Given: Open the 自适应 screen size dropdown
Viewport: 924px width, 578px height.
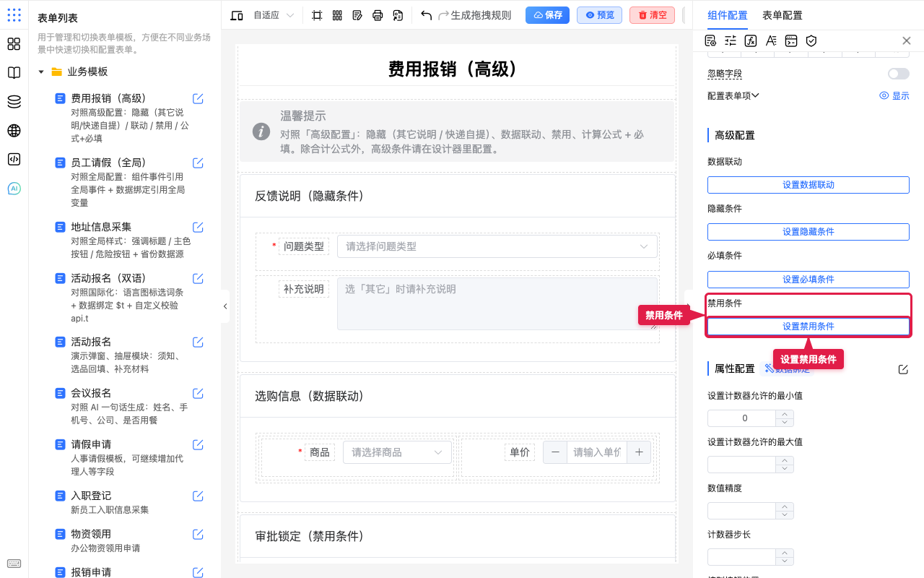Looking at the screenshot, I should click(x=274, y=15).
